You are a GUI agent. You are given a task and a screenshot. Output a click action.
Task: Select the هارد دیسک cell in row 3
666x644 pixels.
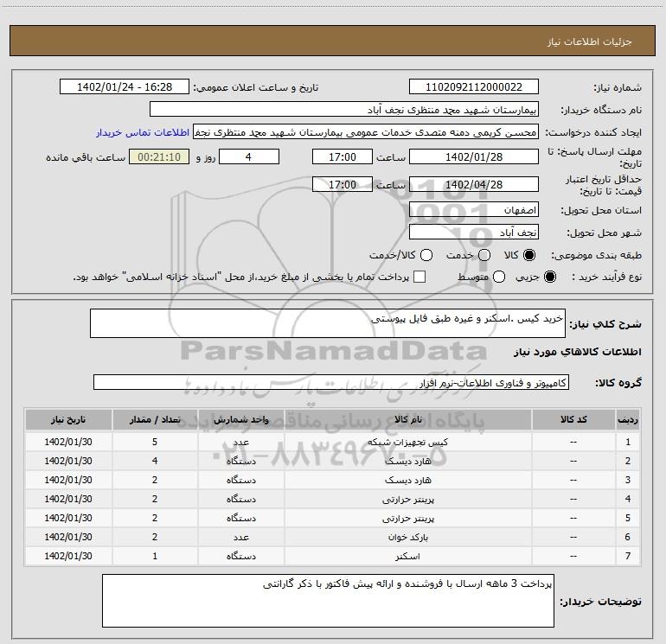click(x=407, y=480)
